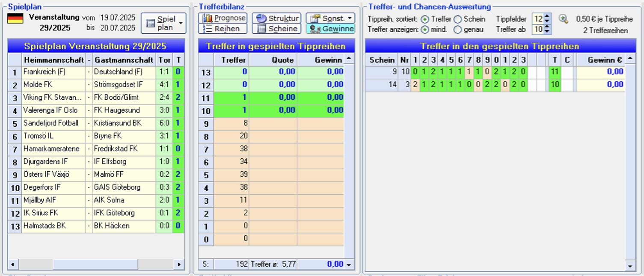Click scroll-down arrow in Trefferbilanz table
The height and width of the screenshot is (276, 644).
pos(349,264)
